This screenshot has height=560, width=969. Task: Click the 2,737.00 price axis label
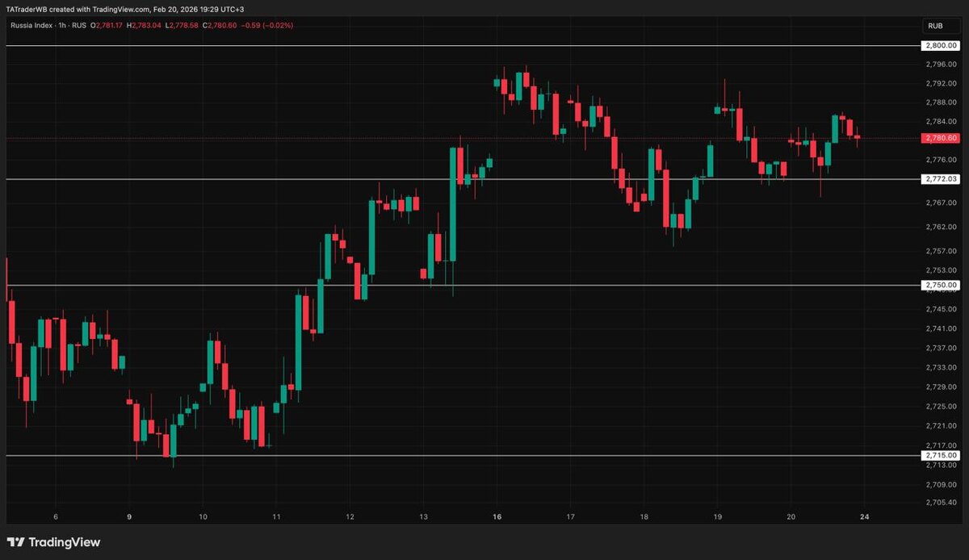tap(942, 348)
